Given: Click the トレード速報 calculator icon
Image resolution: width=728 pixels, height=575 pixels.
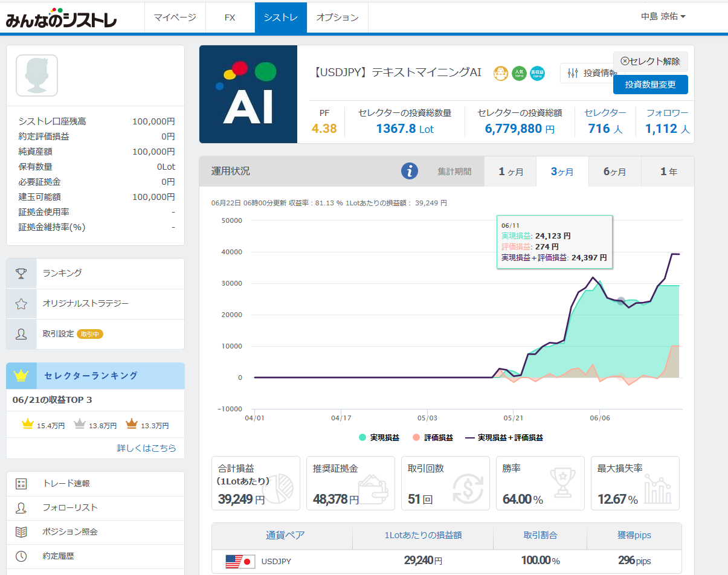Looking at the screenshot, I should coord(21,484).
